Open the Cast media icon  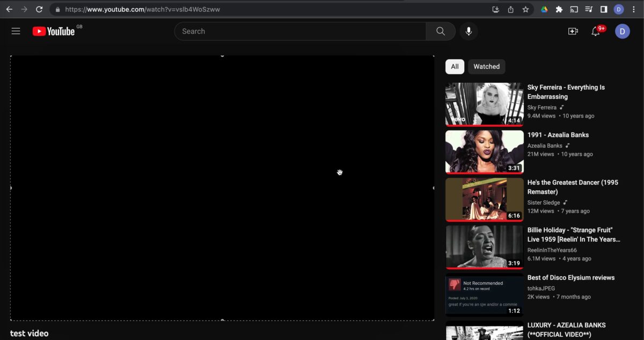(574, 9)
